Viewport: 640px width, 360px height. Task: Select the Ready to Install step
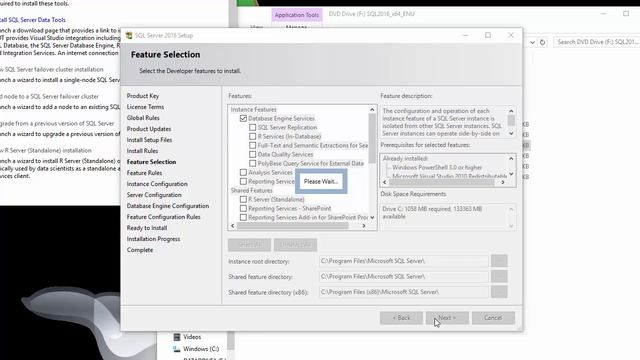pyautogui.click(x=147, y=228)
